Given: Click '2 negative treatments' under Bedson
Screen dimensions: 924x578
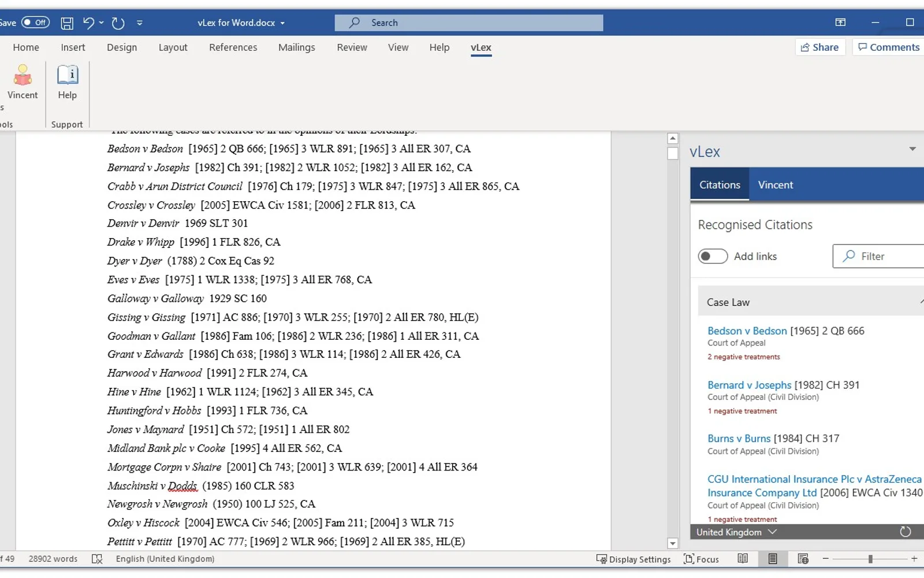Looking at the screenshot, I should (744, 357).
